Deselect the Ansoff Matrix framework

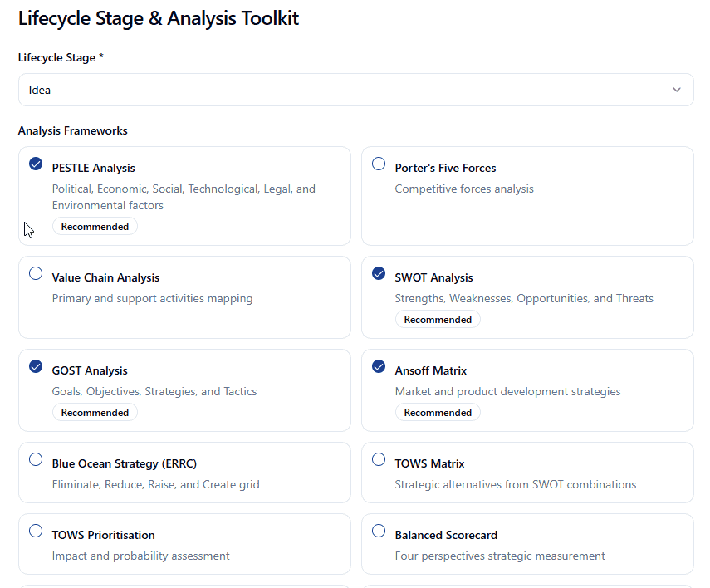(x=379, y=366)
